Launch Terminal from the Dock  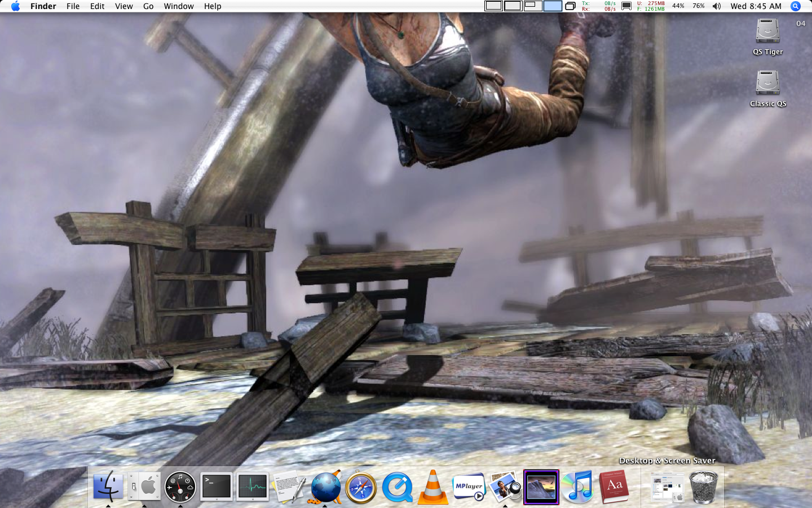coord(217,487)
